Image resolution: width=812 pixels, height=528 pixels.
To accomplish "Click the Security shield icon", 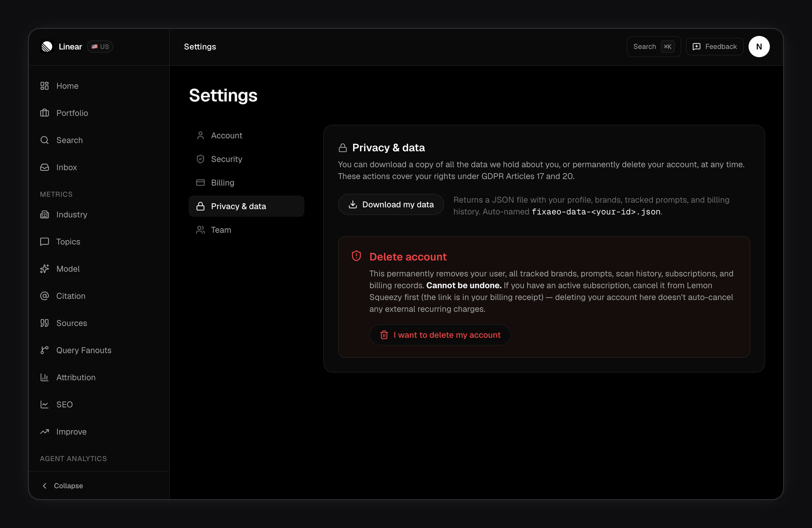I will [200, 159].
